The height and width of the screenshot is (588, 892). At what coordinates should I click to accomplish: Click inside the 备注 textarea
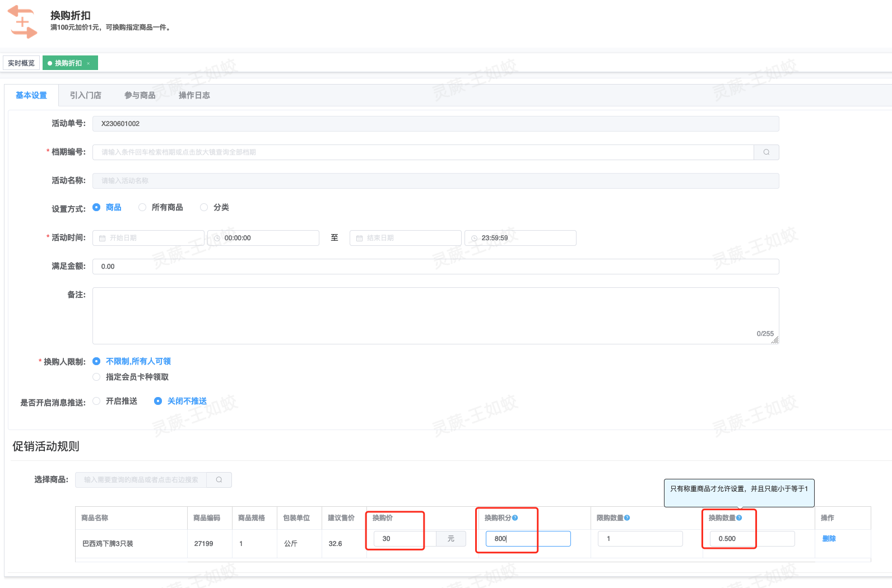(435, 316)
